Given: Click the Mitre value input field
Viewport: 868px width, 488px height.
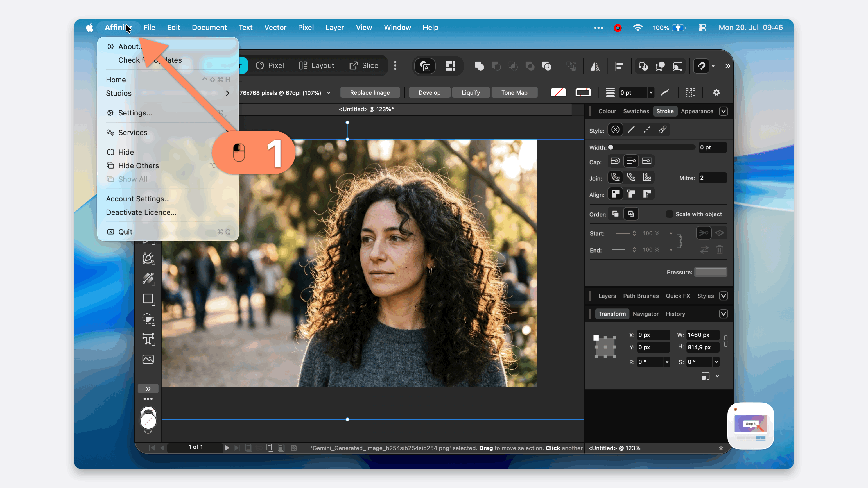Looking at the screenshot, I should tap(712, 178).
